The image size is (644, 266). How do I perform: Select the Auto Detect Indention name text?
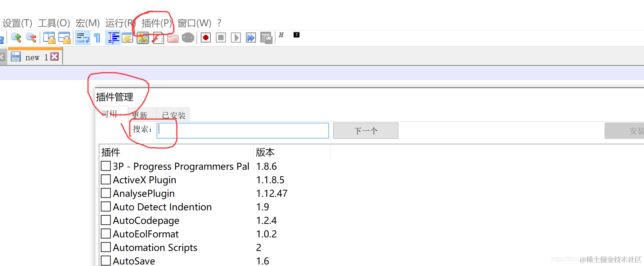pyautogui.click(x=162, y=207)
